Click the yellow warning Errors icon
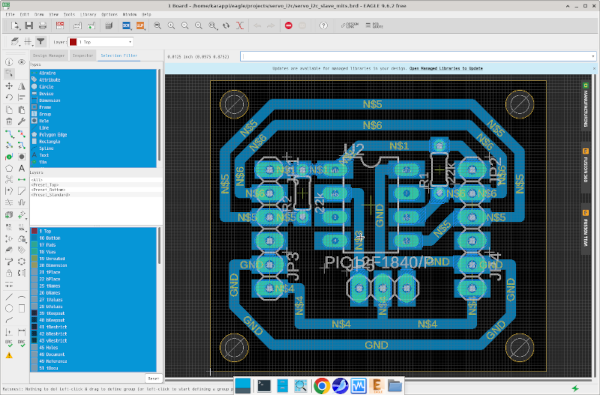600x395 pixels. tap(9, 355)
